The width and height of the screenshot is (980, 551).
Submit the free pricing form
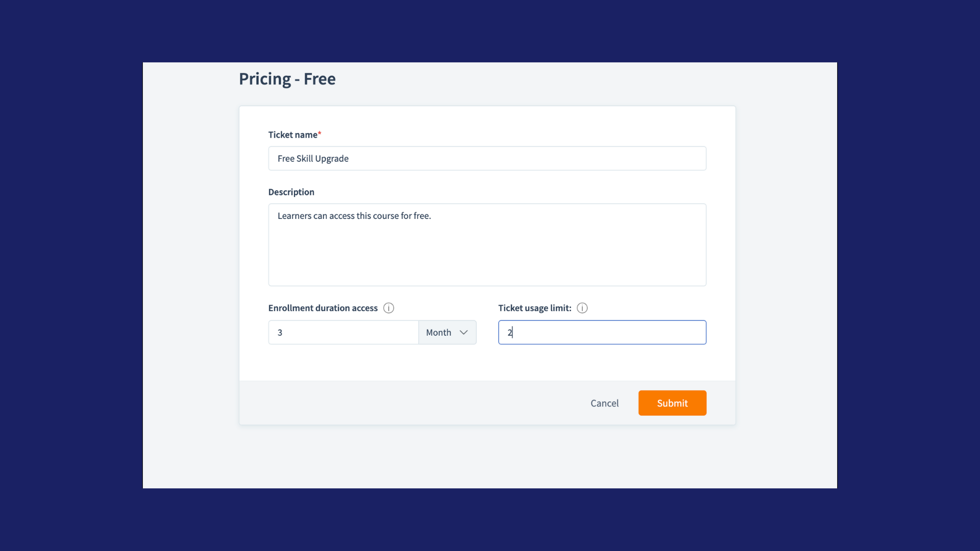click(672, 403)
